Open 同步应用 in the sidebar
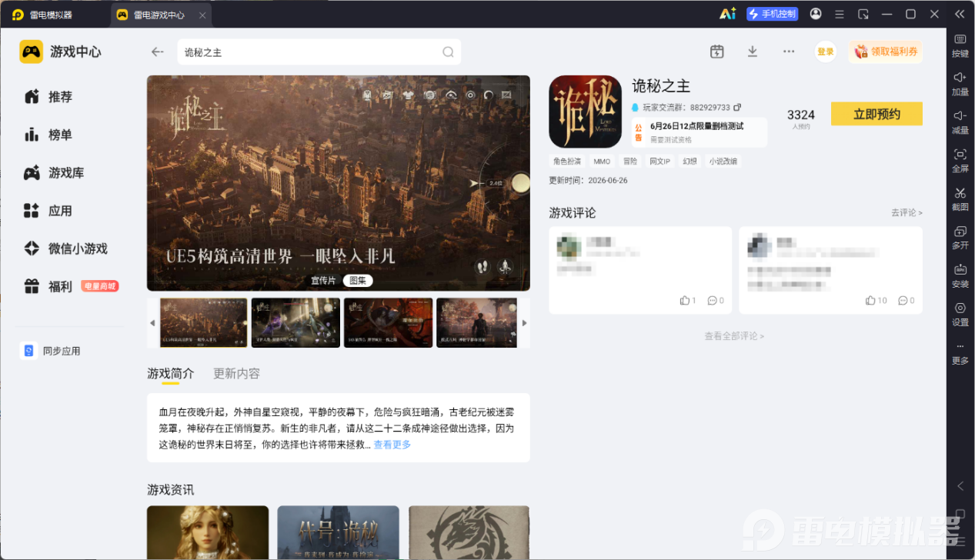The height and width of the screenshot is (560, 975). [x=51, y=351]
